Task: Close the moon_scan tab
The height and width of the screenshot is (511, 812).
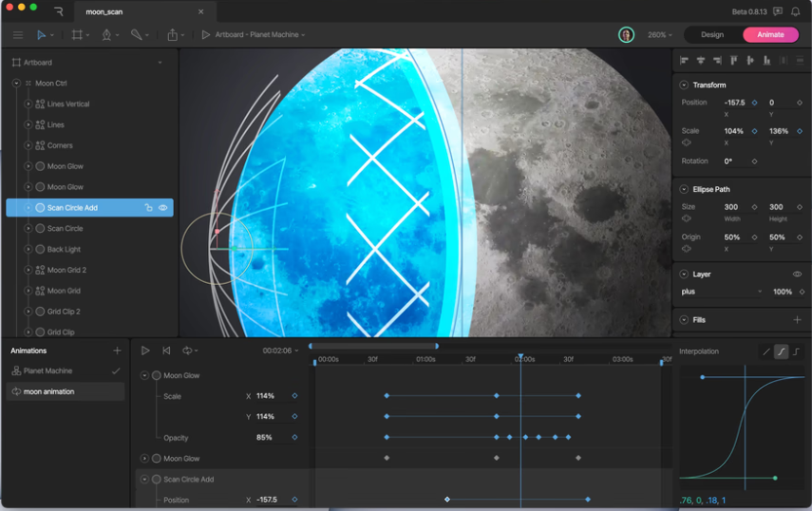Action: [x=201, y=11]
